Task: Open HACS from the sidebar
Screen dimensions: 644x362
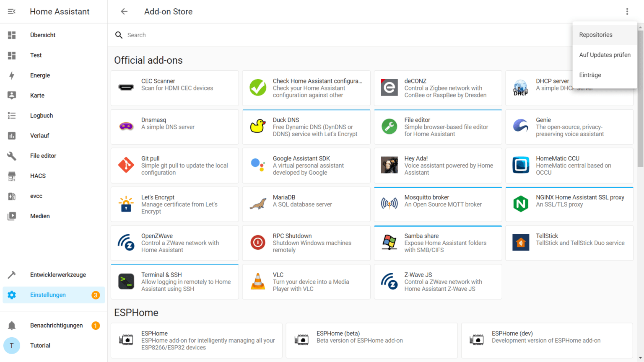Action: click(38, 176)
